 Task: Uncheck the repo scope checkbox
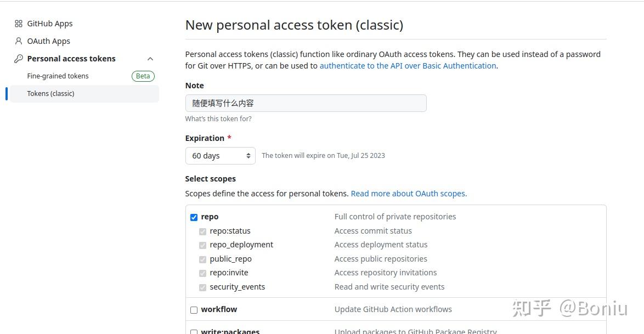point(194,217)
